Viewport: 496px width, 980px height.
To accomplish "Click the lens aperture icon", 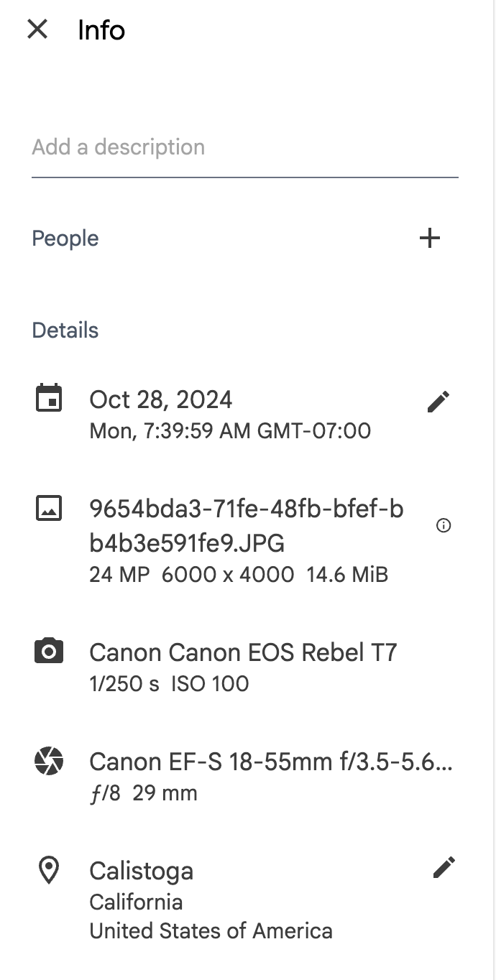I will coord(49,761).
